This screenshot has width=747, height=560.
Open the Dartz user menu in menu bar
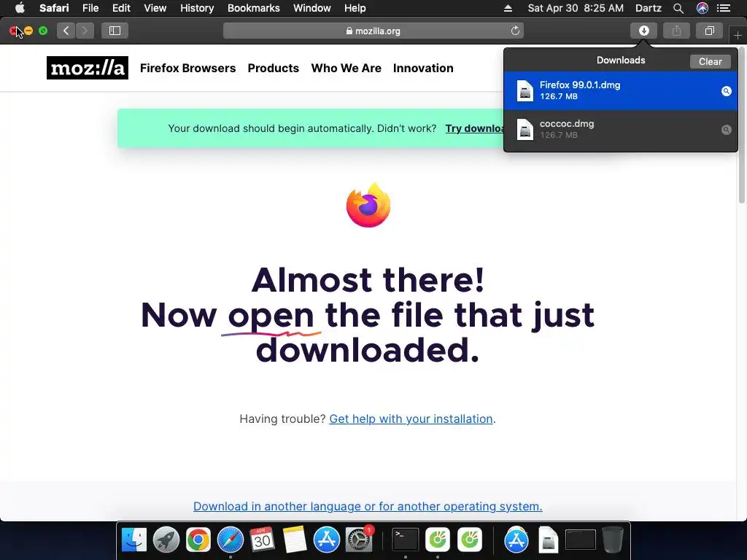point(648,8)
